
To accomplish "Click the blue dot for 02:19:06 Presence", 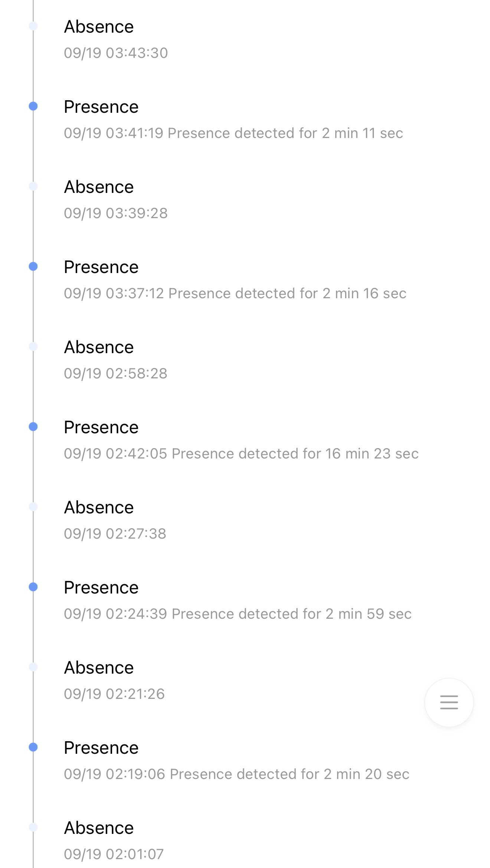I will tap(33, 747).
